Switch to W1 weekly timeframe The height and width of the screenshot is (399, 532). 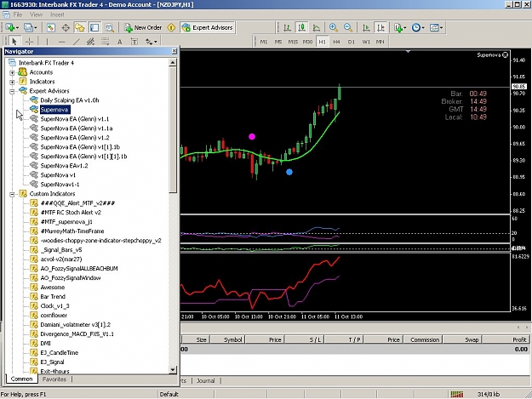tap(366, 42)
